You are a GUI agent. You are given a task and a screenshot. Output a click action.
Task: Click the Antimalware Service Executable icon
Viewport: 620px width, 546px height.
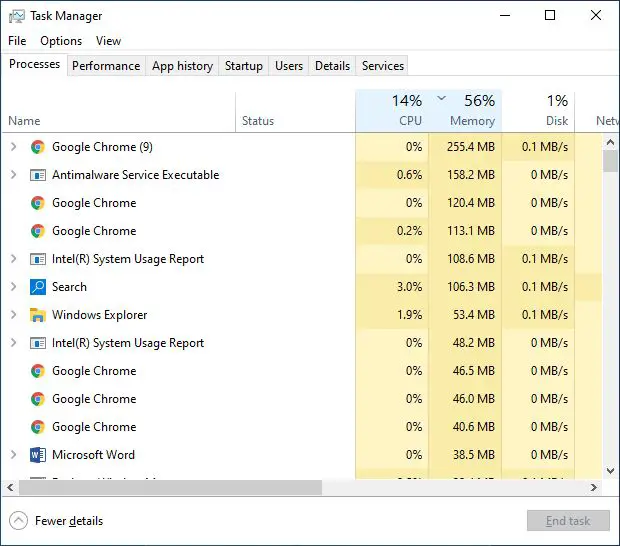coord(38,175)
